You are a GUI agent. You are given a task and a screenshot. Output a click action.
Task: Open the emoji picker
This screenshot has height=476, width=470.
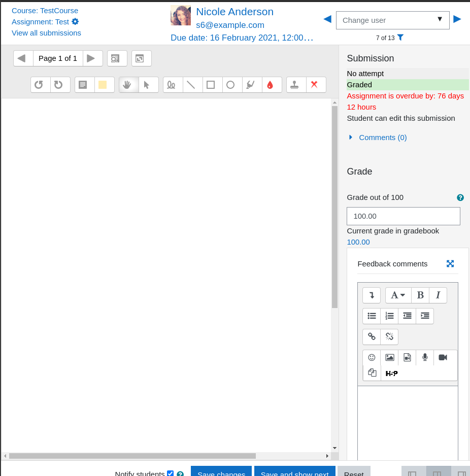tap(372, 358)
